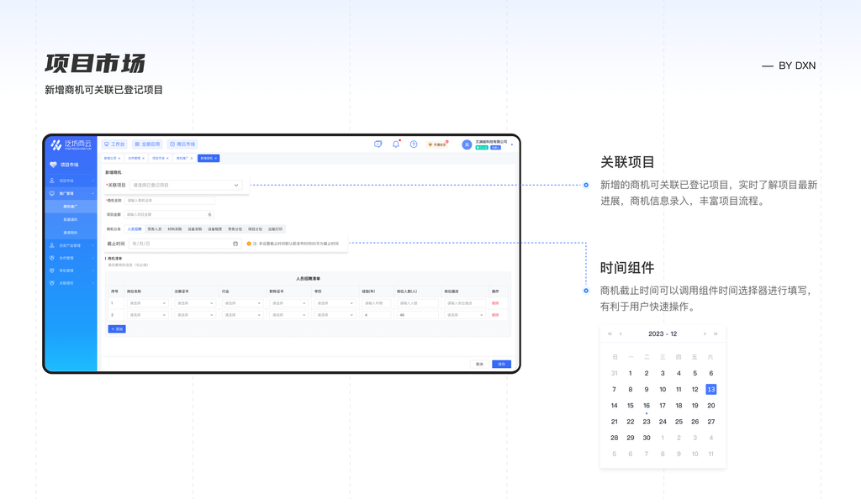The image size is (861, 504).
Task: Expand the 资质产品管理 sidebar menu
Action: (x=71, y=245)
